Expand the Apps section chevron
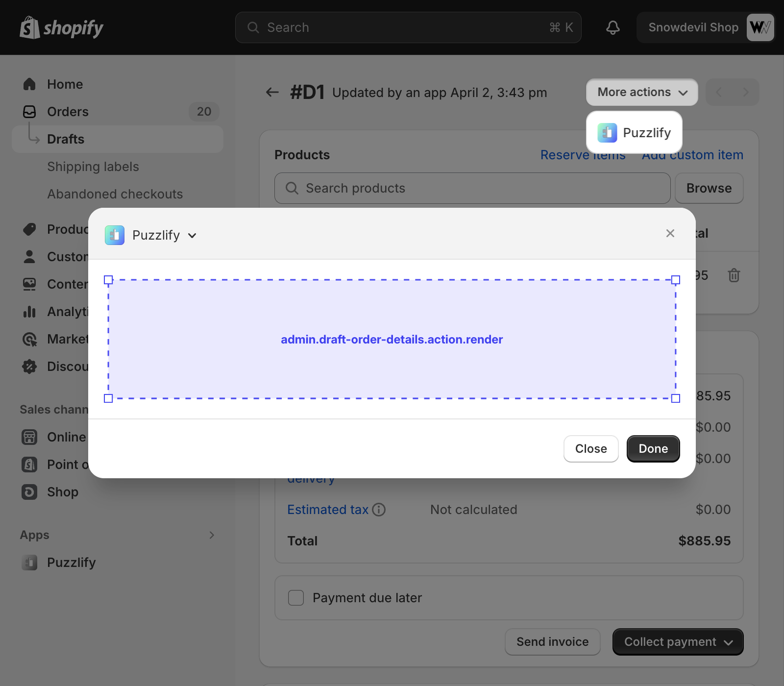The width and height of the screenshot is (784, 686). tap(212, 535)
